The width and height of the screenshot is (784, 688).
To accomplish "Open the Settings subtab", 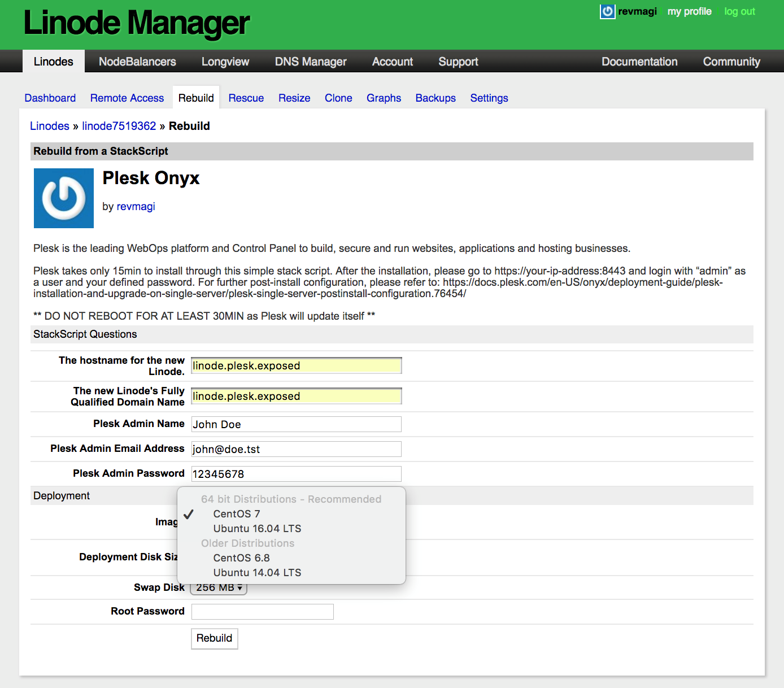I will (489, 98).
